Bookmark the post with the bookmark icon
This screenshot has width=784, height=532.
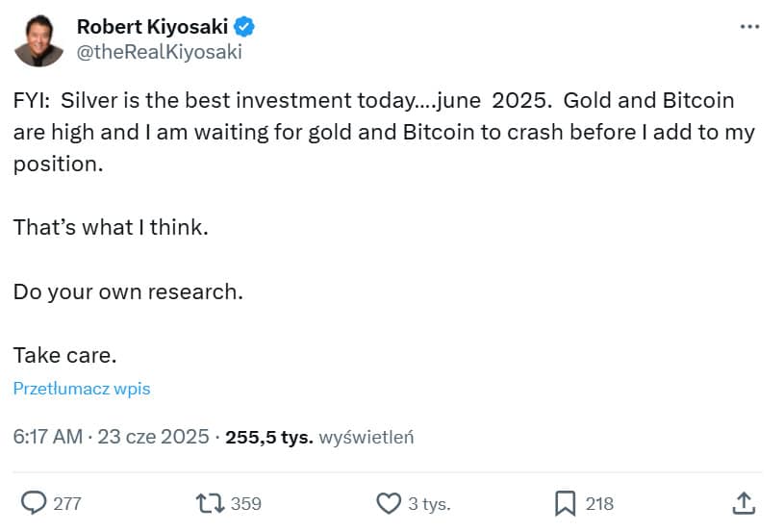[565, 503]
